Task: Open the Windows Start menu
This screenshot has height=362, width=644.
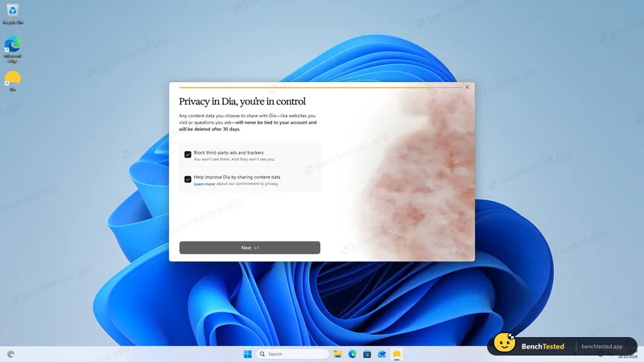Action: (247, 354)
